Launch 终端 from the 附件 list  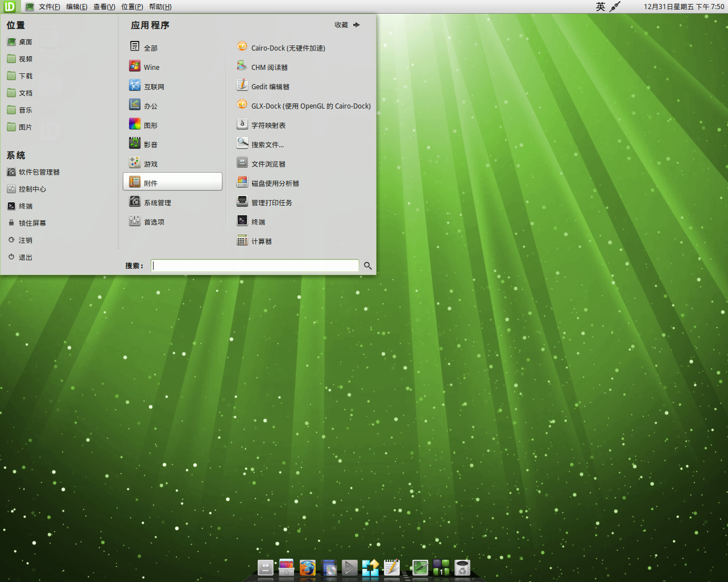251,222
